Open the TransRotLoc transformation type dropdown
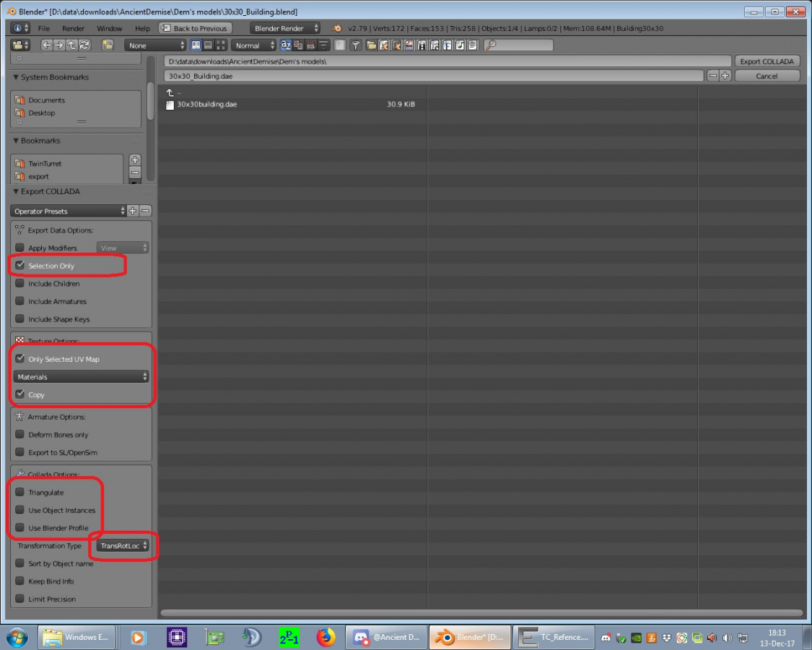This screenshot has width=812, height=650. click(123, 546)
